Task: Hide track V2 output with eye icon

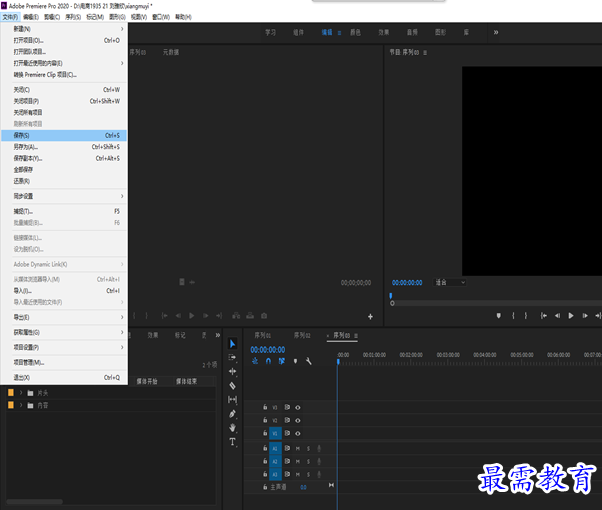Action: 298,421
